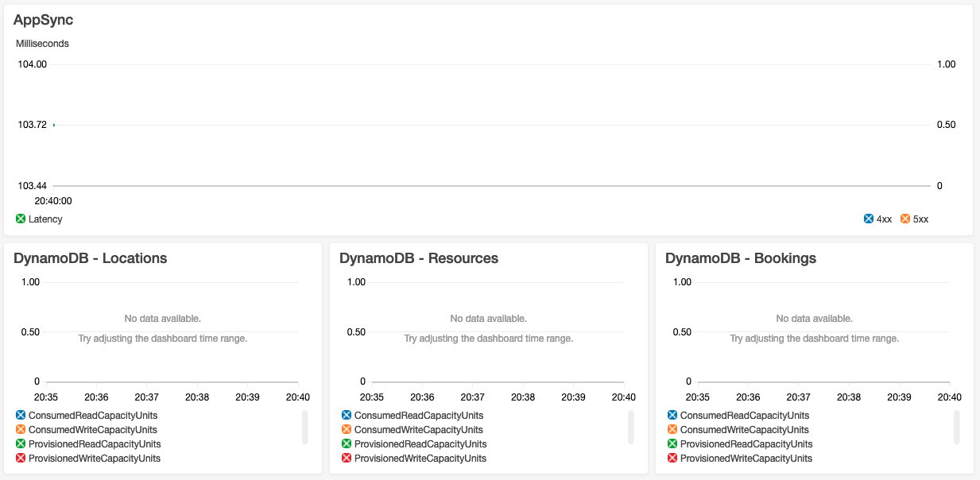The image size is (980, 480).
Task: Click the DynamoDB - Locations widget title
Action: pos(91,258)
